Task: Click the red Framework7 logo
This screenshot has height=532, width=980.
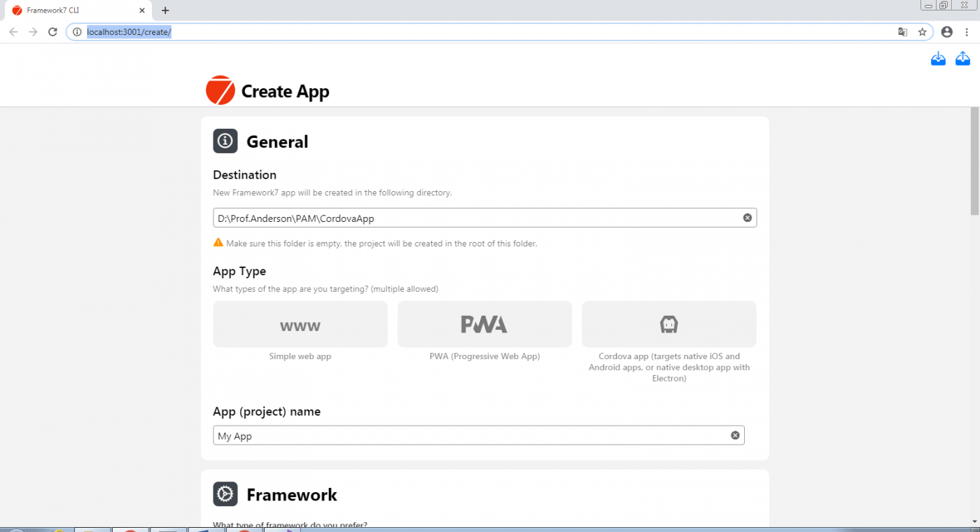Action: pos(220,90)
